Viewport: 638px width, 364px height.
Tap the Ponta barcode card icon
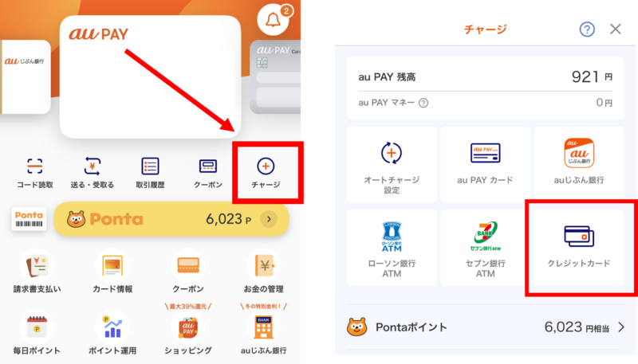tap(27, 219)
